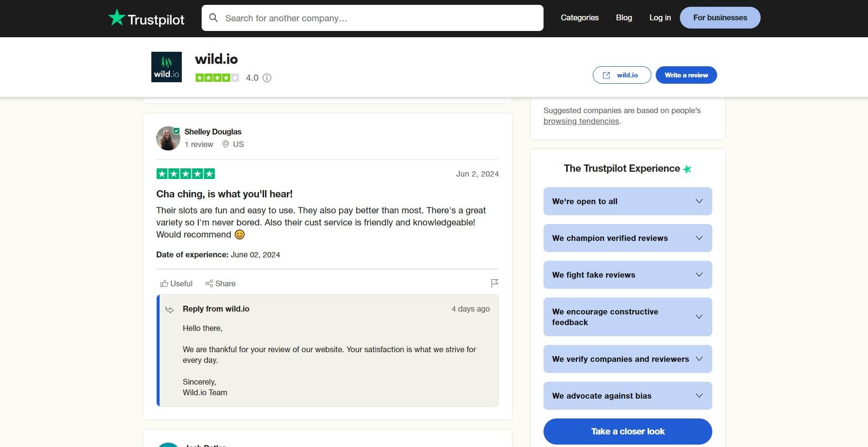The height and width of the screenshot is (447, 868).
Task: Expand the We're open to all section
Action: (627, 201)
